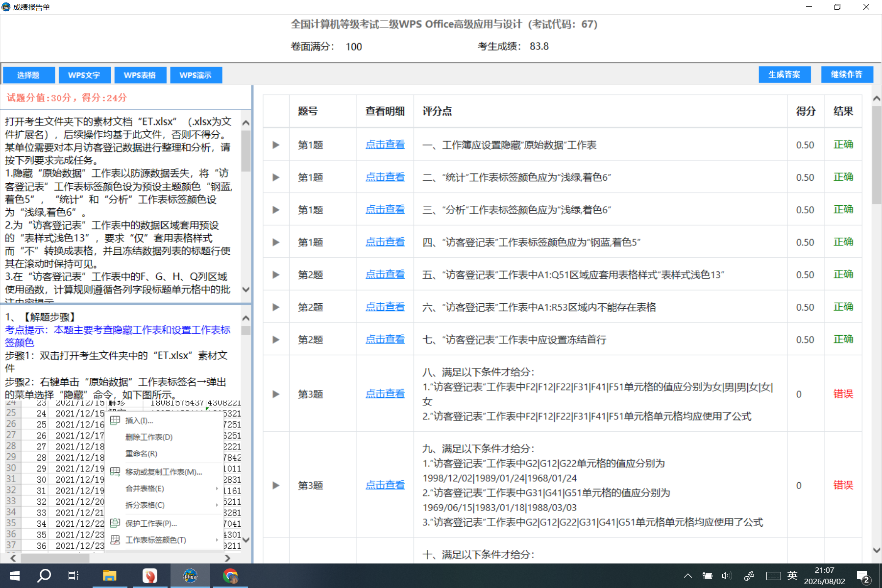
Task: Switch to the 选择题 tab
Action: (x=28, y=75)
